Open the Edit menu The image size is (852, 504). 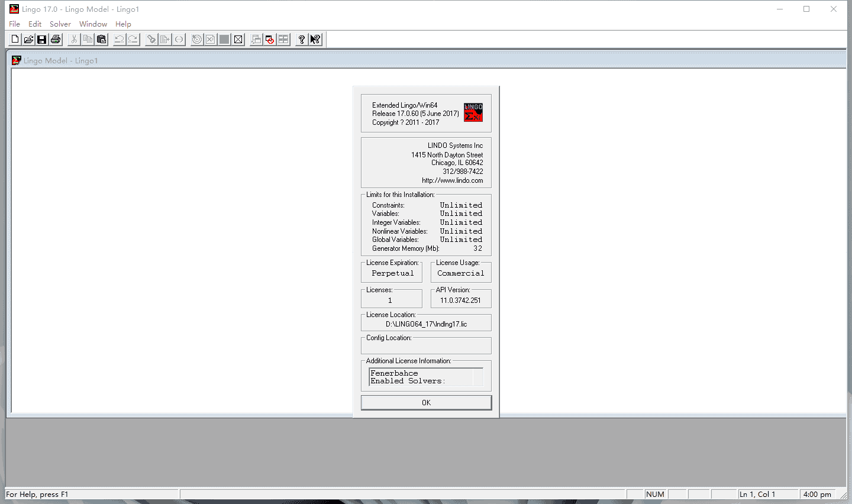(35, 24)
